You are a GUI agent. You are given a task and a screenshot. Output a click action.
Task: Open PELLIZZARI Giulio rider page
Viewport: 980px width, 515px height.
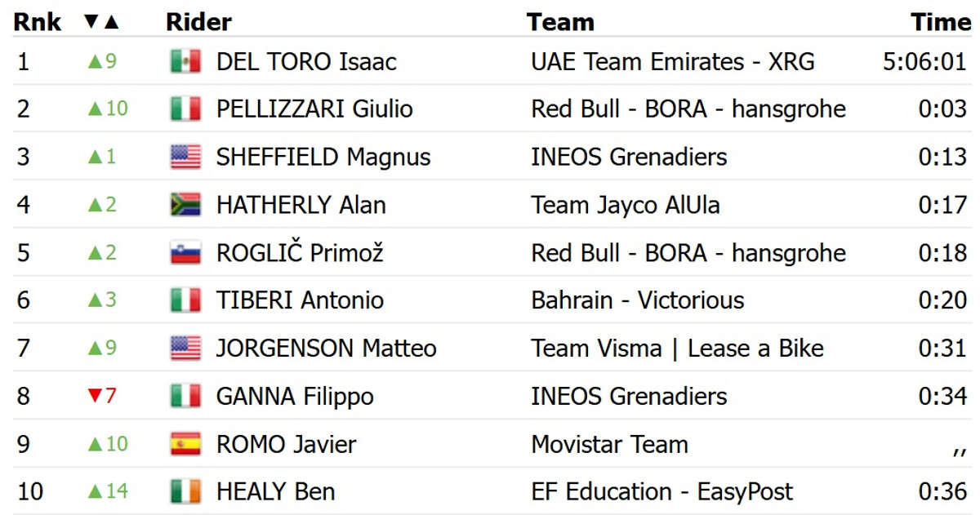314,109
